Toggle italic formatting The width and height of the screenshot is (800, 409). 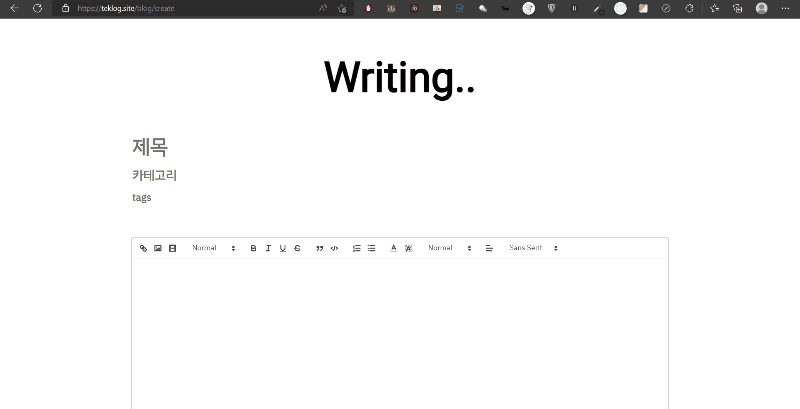click(268, 248)
